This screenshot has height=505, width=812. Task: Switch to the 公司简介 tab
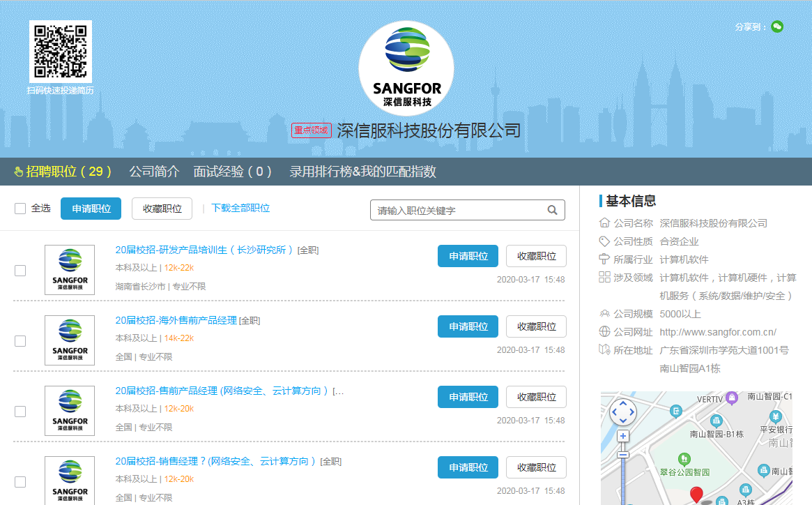point(154,172)
